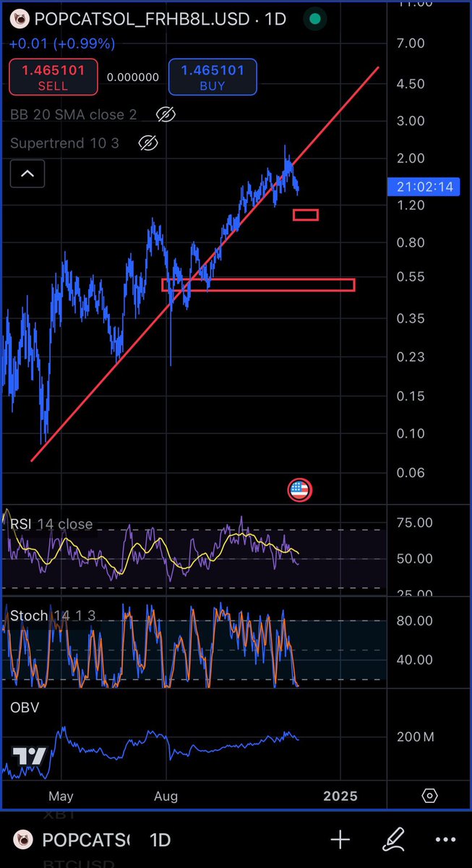Click the +0.01 (+0.99%) change value

(x=62, y=44)
